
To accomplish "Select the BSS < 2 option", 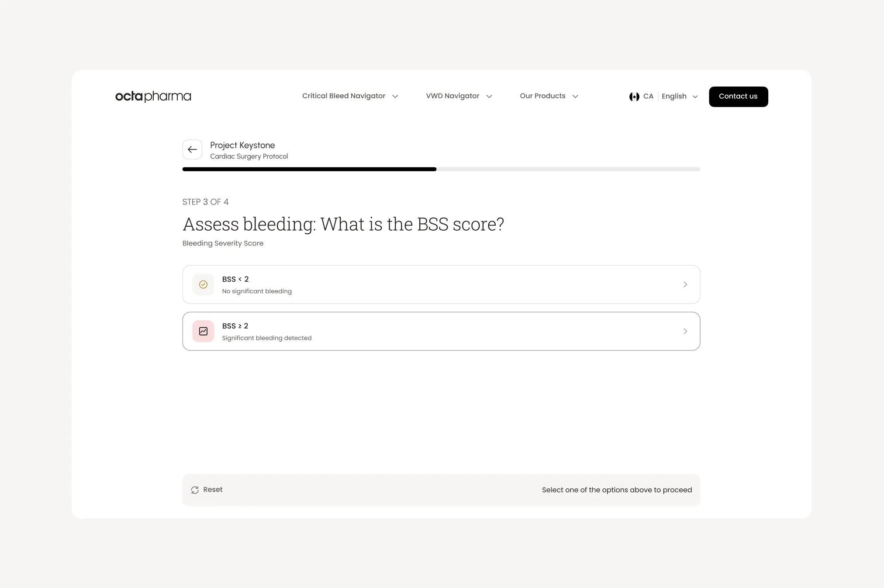I will 441,284.
